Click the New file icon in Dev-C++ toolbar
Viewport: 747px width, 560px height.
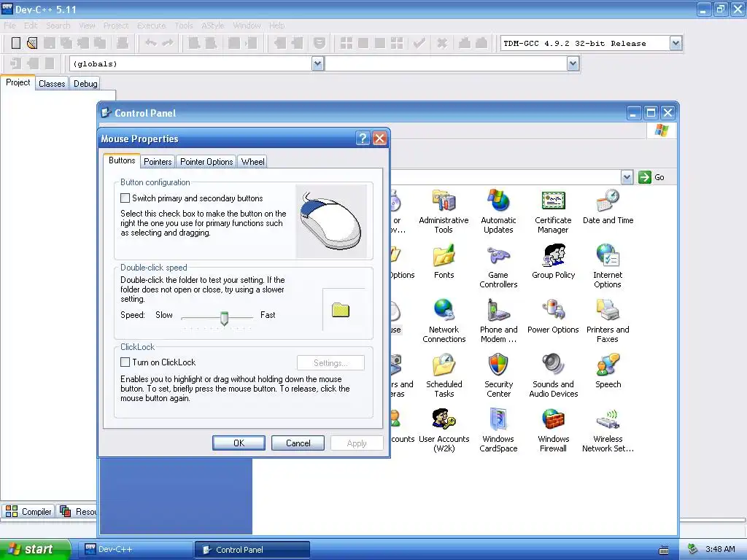tap(16, 43)
